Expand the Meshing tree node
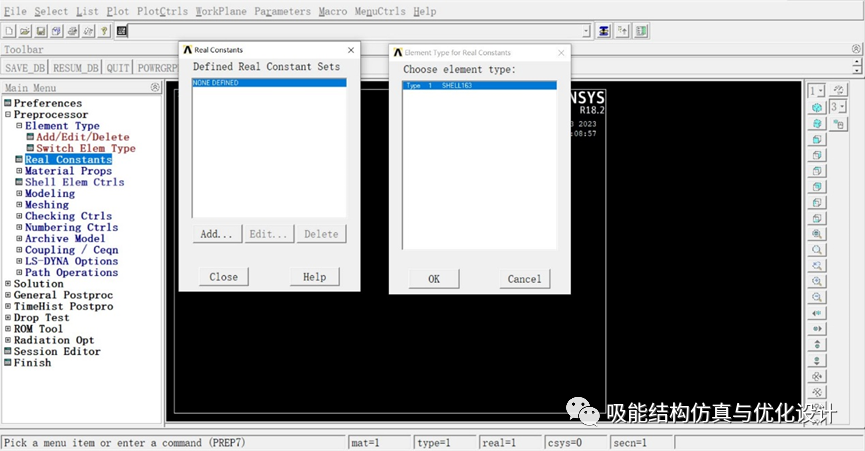The image size is (865, 451). pyautogui.click(x=19, y=205)
